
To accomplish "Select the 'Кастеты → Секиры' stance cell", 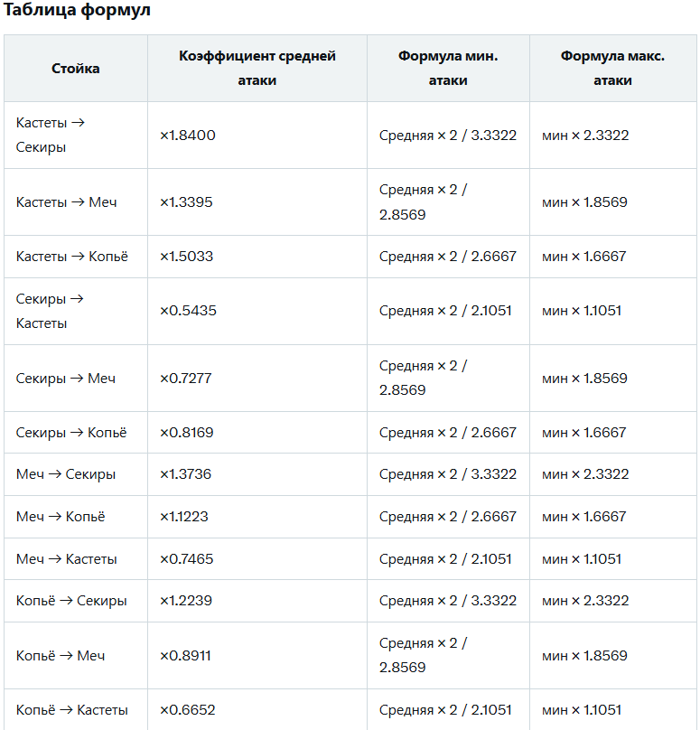I will 51,135.
